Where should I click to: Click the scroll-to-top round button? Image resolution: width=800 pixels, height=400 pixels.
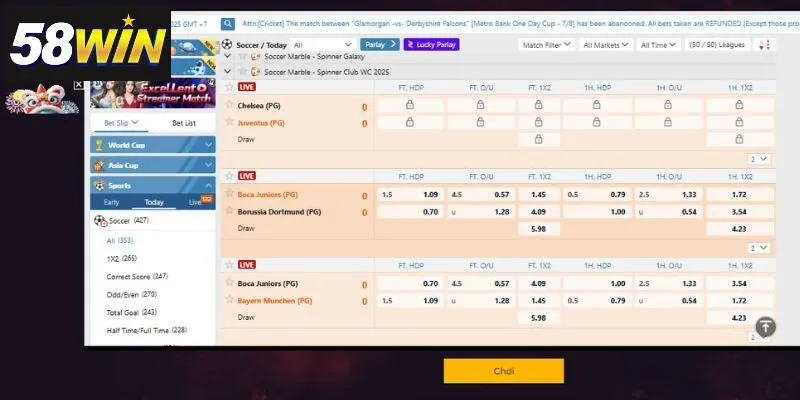tap(765, 327)
